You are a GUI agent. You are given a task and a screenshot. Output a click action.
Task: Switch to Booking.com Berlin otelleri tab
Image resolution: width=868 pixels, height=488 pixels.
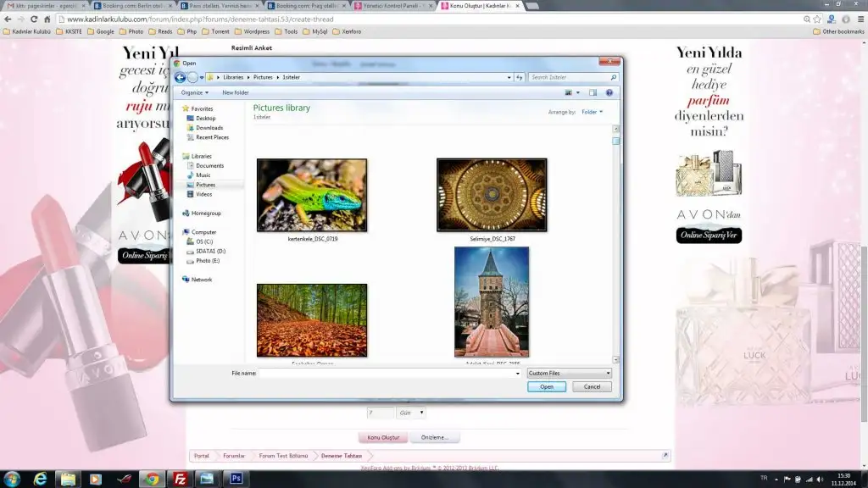pyautogui.click(x=133, y=6)
